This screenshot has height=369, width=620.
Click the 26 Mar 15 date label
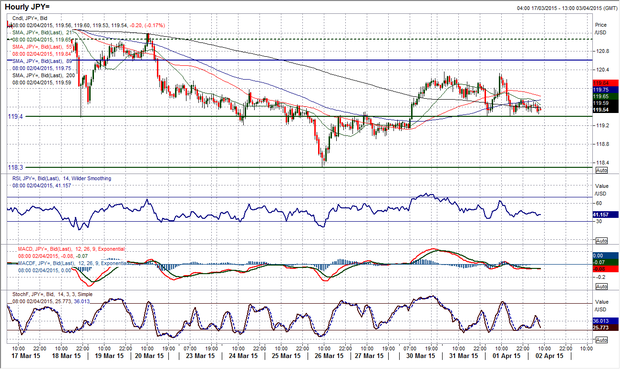click(329, 356)
